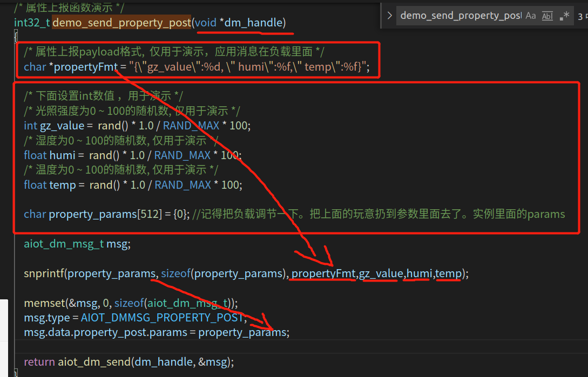Viewport: 588px width, 377px height.
Task: Click the humidity 湿度 comment
Action: tap(121, 141)
